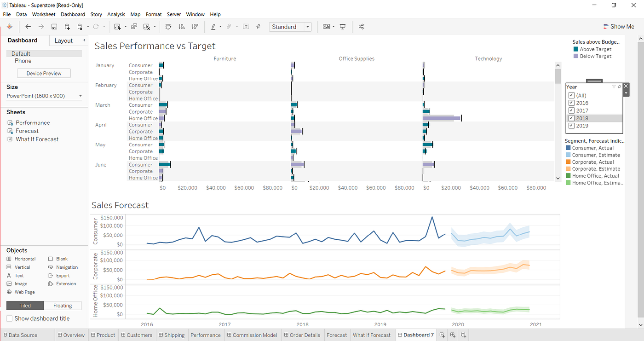Click the Undo back arrow
644x341 pixels.
(29, 27)
